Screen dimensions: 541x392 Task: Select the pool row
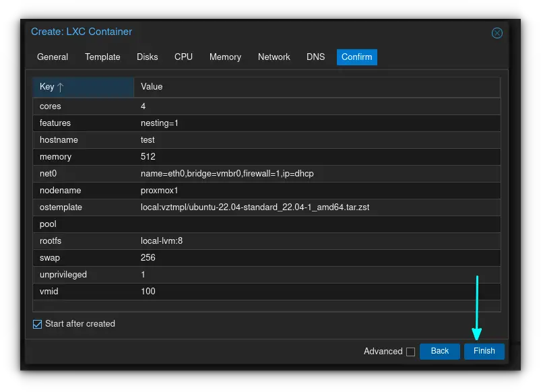(x=267, y=224)
